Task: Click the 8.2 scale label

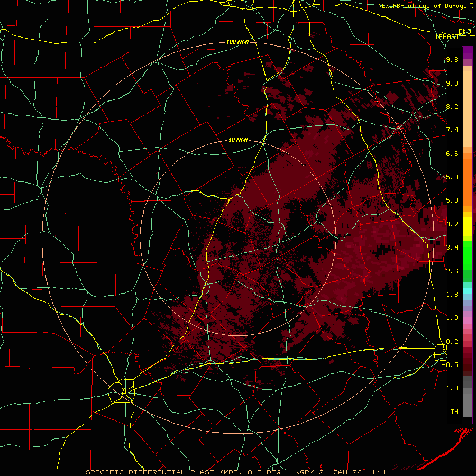Action: click(x=452, y=106)
